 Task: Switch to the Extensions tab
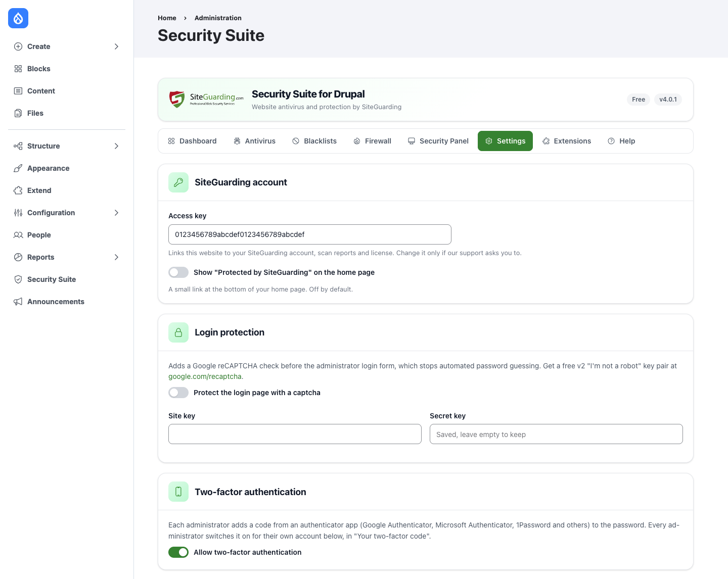(x=567, y=141)
